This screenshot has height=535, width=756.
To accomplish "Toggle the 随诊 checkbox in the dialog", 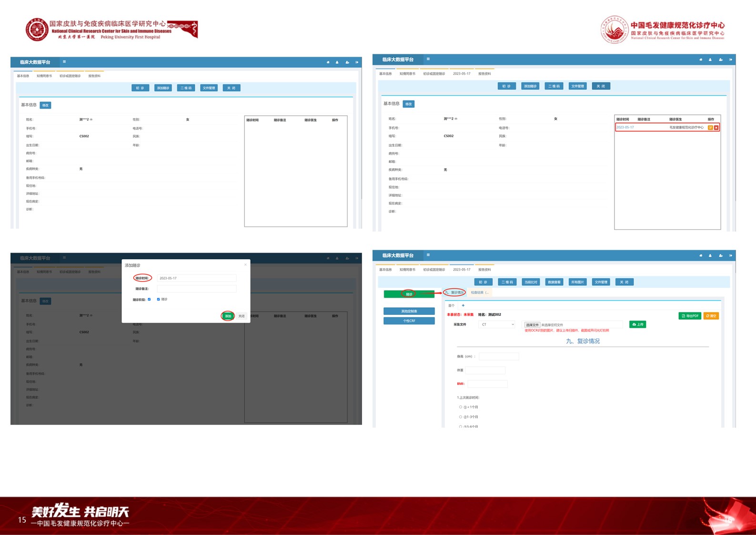I will pos(158,299).
